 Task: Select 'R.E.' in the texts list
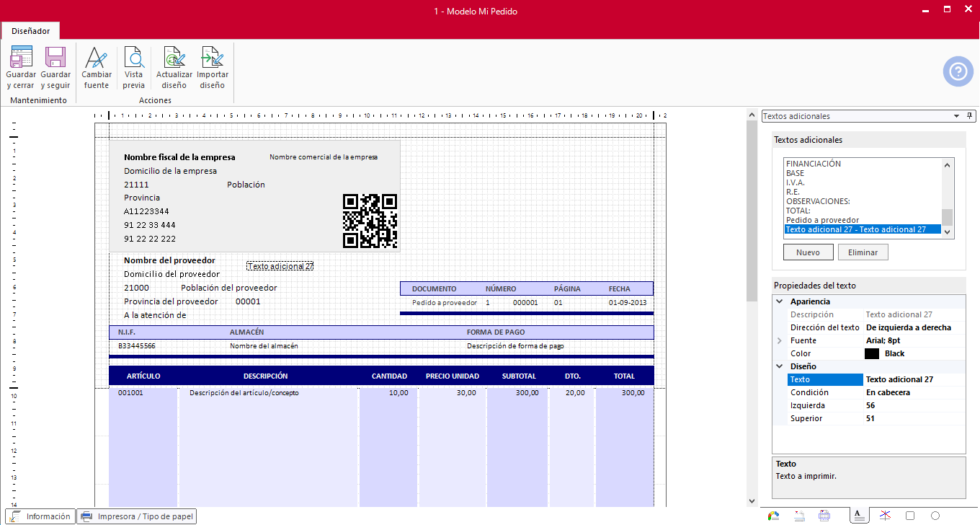click(x=793, y=192)
